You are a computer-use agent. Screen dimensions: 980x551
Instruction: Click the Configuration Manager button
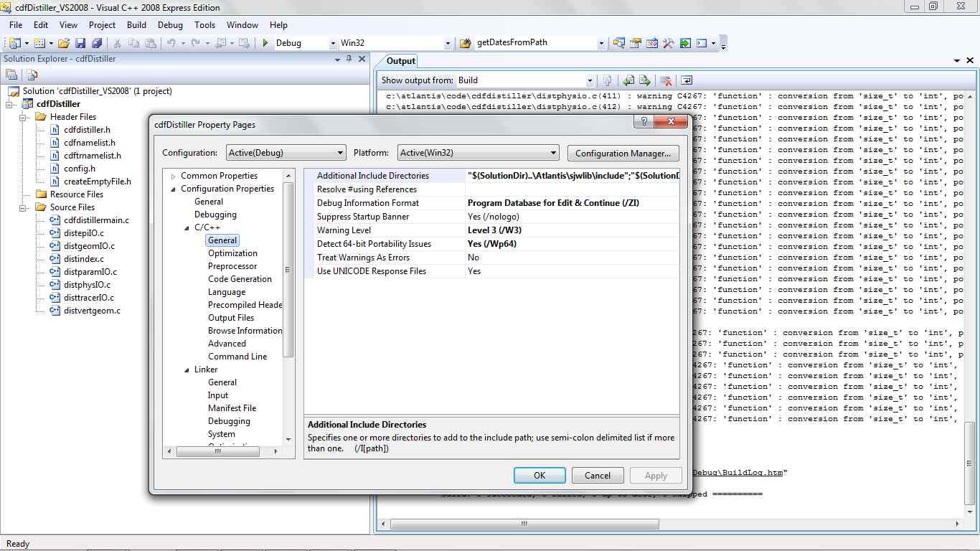pyautogui.click(x=623, y=153)
